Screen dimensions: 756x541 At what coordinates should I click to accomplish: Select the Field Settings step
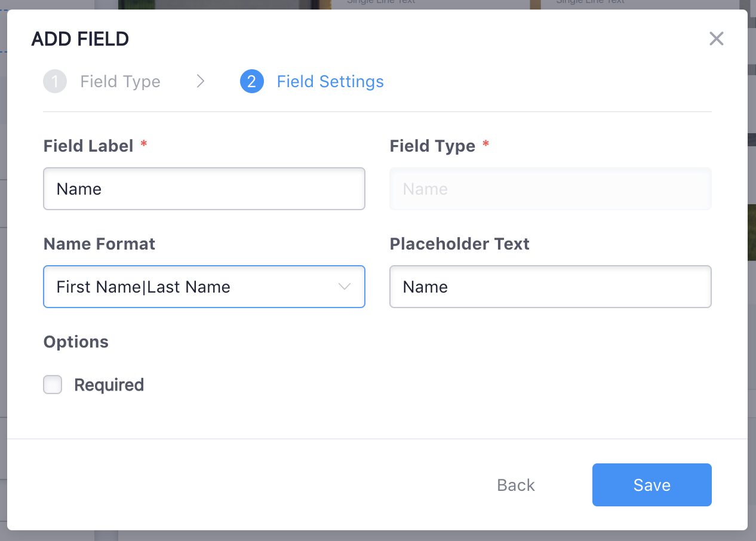tap(330, 81)
